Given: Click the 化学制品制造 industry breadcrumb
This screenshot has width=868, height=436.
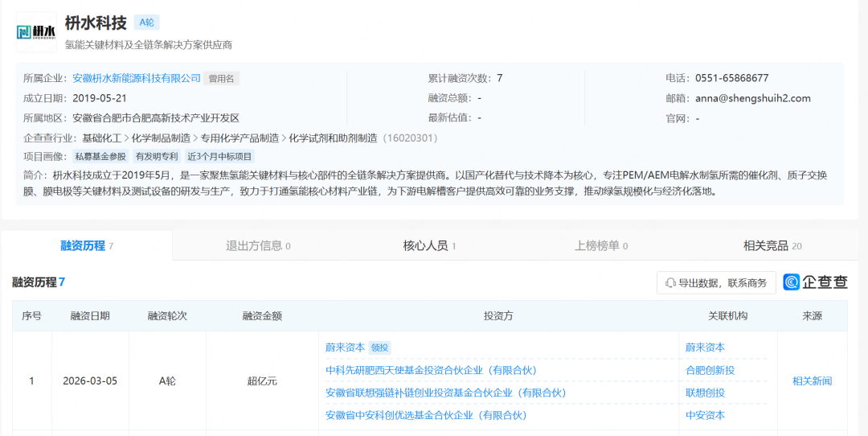Looking at the screenshot, I should 161,138.
